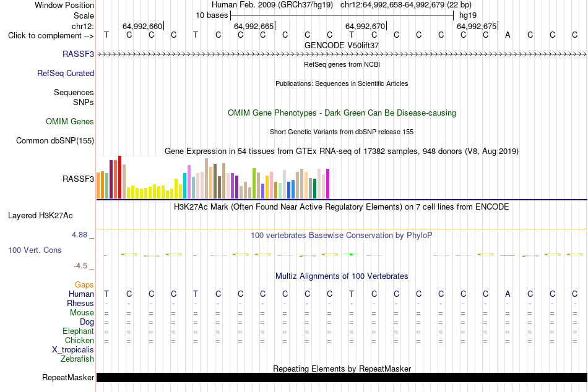Open the Layered H3K27Ac track label
Screen dimensions: 588x392
point(40,216)
